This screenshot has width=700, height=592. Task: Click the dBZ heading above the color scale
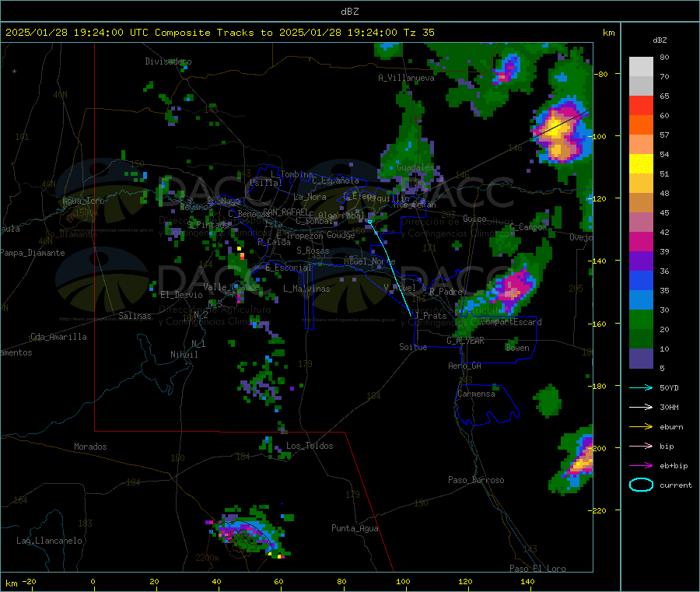pos(660,40)
